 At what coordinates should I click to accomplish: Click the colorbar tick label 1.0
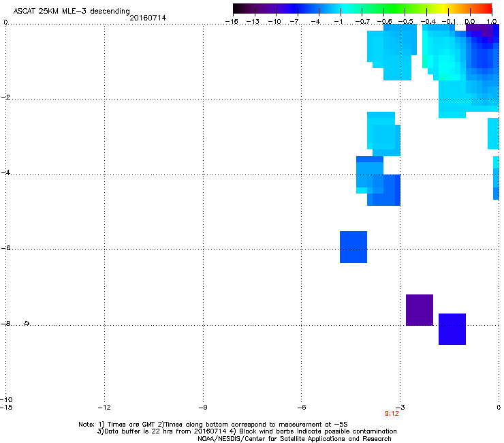[x=492, y=22]
